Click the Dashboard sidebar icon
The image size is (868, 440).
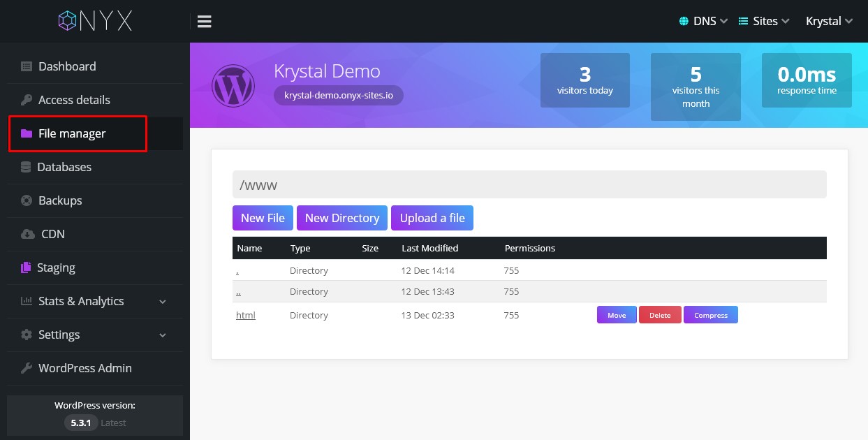(27, 66)
